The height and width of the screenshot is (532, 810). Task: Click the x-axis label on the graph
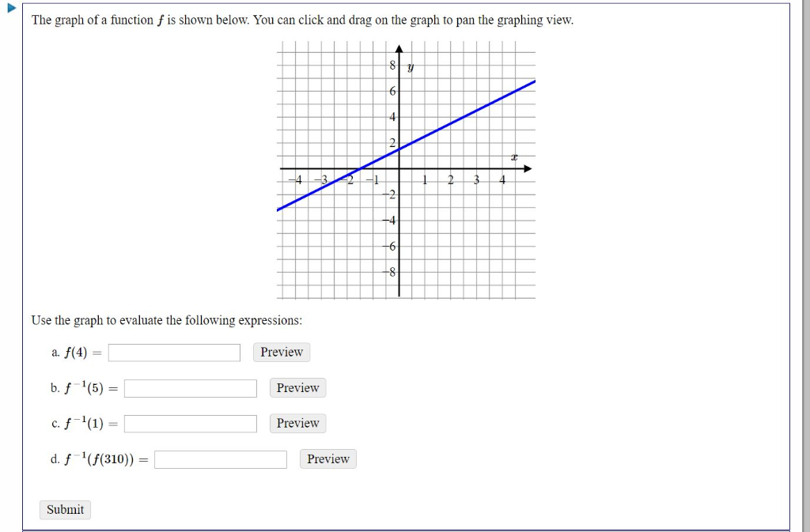513,157
